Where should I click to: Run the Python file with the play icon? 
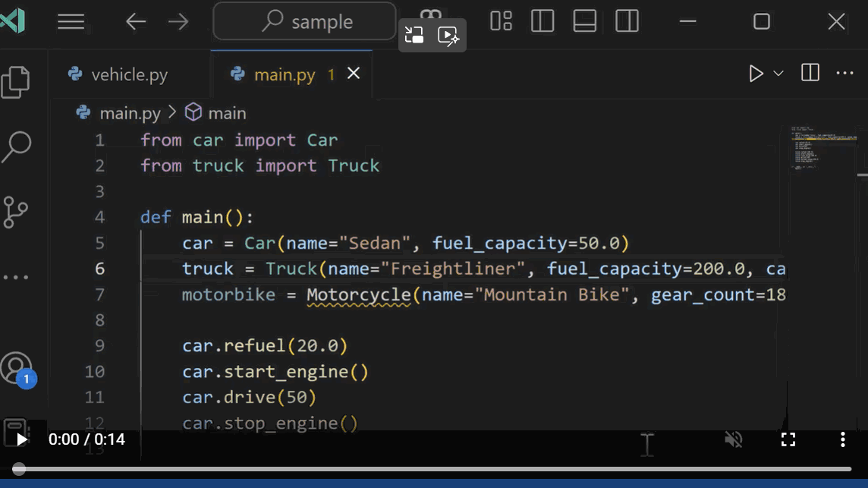[755, 73]
